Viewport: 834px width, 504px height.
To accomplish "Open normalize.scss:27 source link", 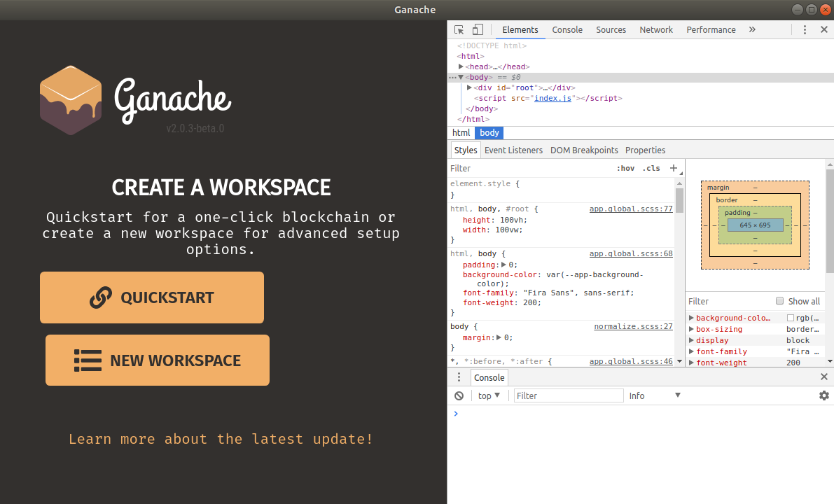I will (x=633, y=326).
